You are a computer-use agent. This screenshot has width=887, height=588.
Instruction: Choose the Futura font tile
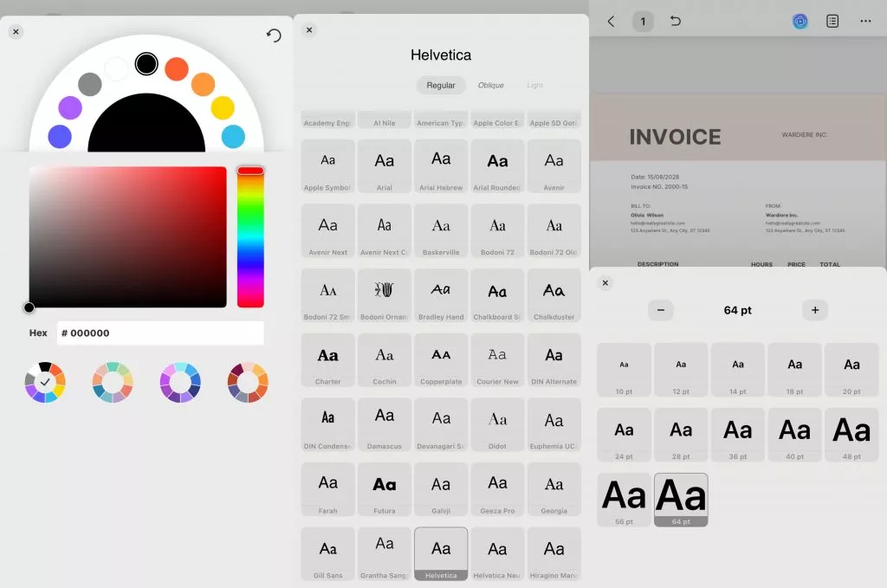385,489
